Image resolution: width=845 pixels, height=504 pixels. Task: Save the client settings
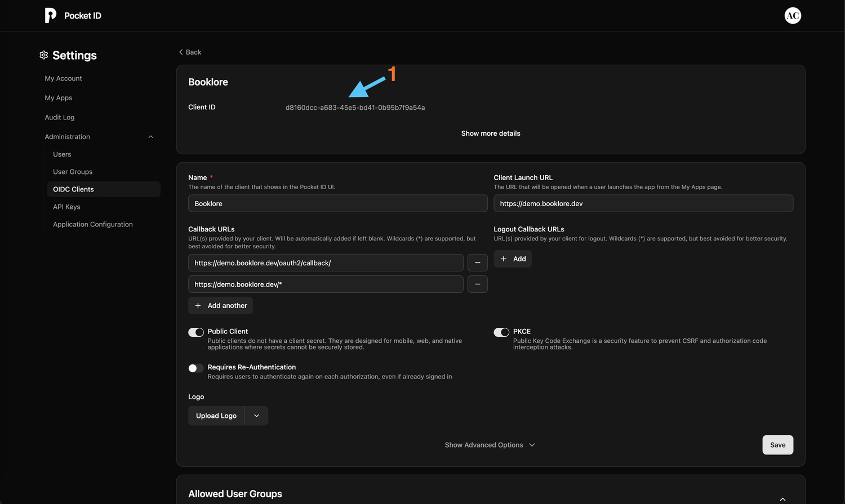[777, 445]
